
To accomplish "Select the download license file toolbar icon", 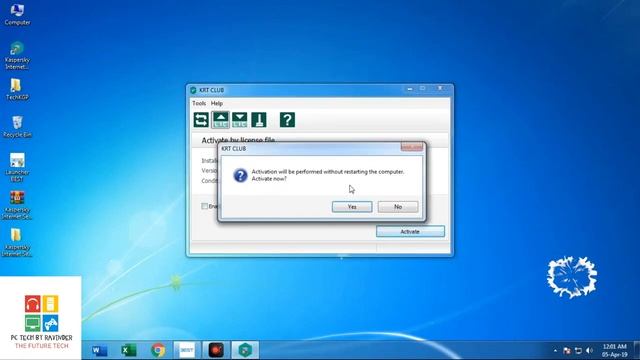I will [240, 120].
